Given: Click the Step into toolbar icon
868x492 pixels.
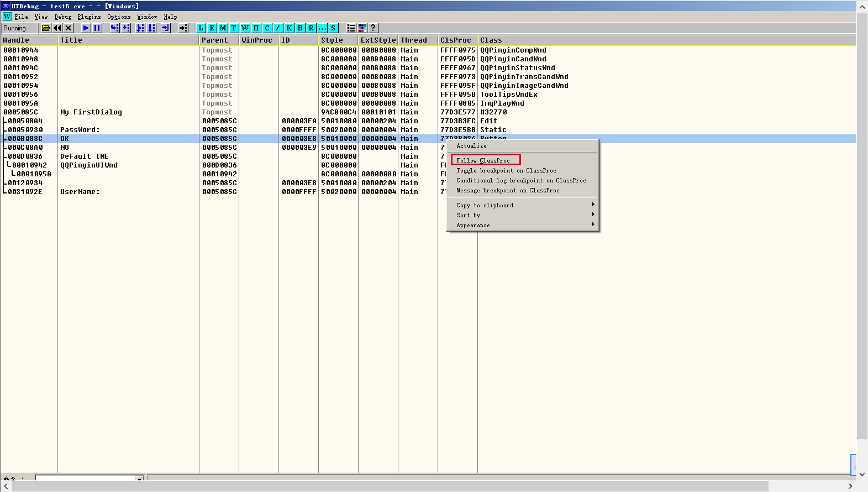Looking at the screenshot, I should pyautogui.click(x=115, y=28).
